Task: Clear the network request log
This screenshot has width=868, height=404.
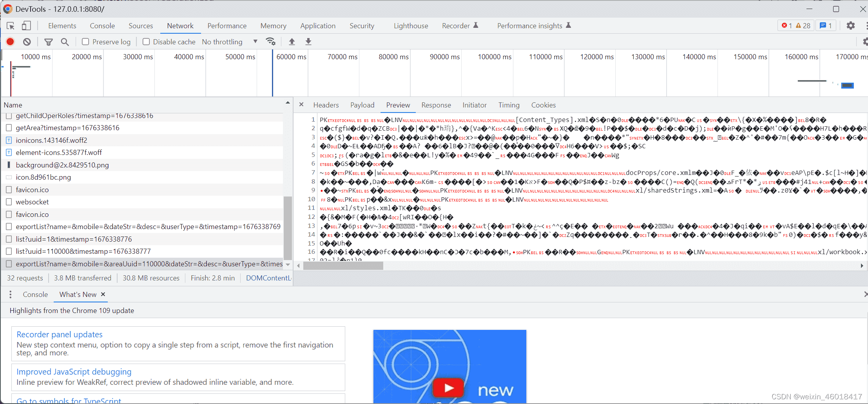Action: [x=27, y=42]
